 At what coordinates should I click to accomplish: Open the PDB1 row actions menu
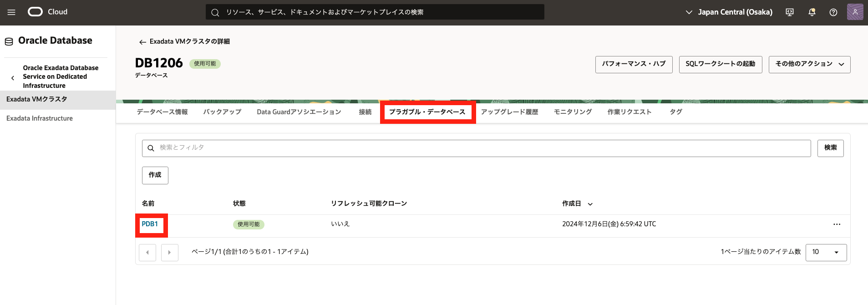[x=837, y=224]
